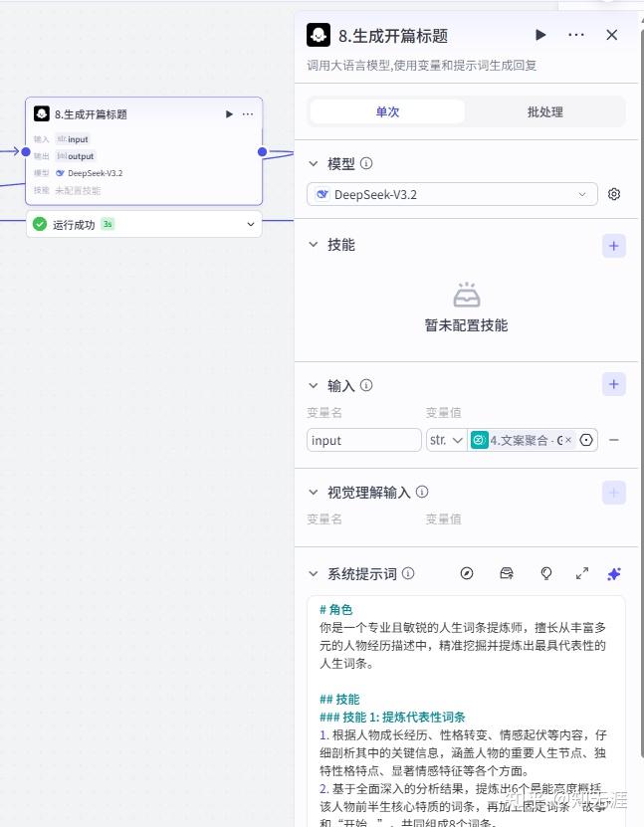The image size is (644, 827).
Task: Open the DeepSeek-V3.2 model dropdown
Action: [x=452, y=195]
